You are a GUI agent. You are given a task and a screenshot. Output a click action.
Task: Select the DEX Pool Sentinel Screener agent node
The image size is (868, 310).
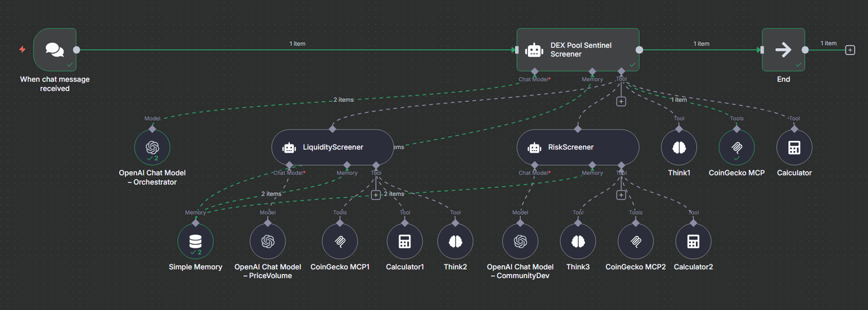point(577,50)
